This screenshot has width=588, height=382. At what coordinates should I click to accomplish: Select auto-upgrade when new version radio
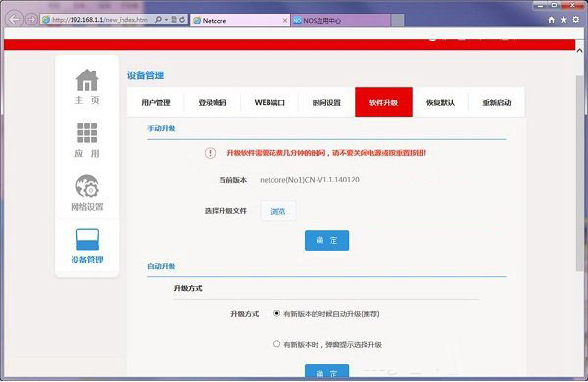(x=276, y=313)
